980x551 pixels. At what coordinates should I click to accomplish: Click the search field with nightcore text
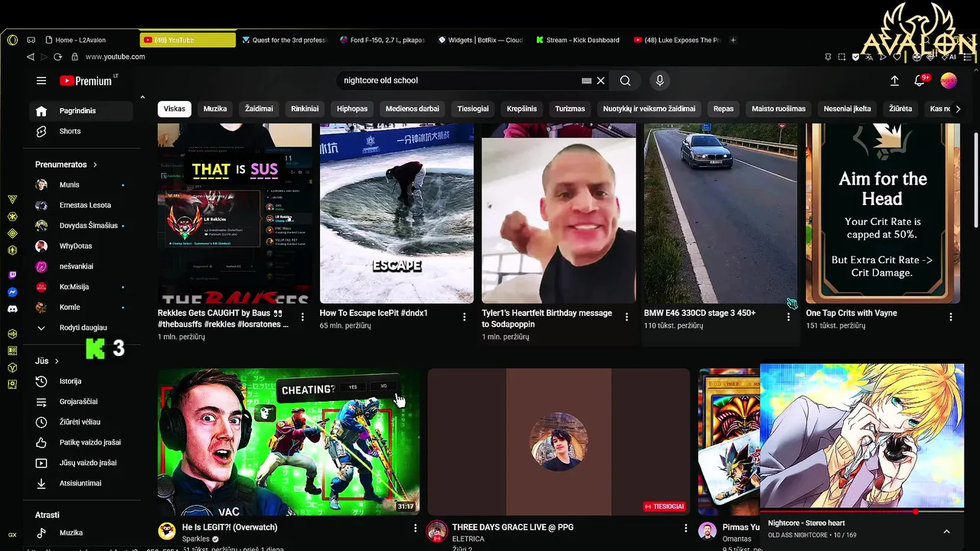458,80
